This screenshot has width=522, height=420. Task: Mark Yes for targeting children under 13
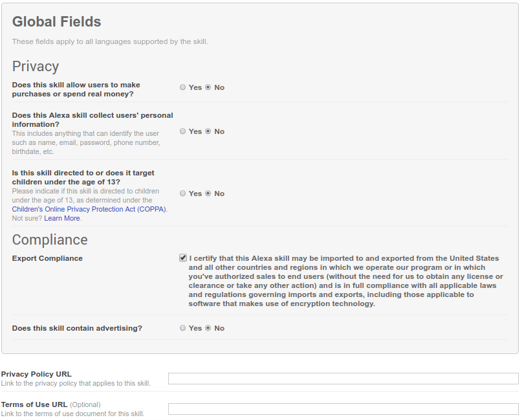click(183, 193)
